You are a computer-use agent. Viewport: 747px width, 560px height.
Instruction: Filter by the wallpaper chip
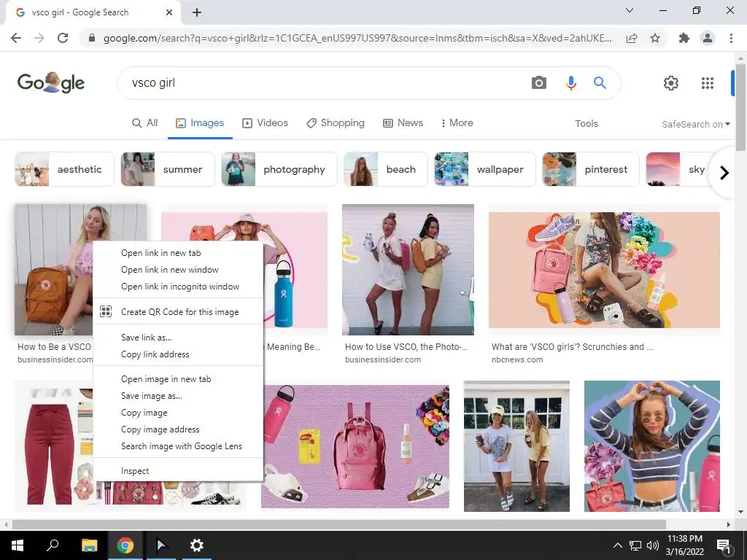[485, 169]
